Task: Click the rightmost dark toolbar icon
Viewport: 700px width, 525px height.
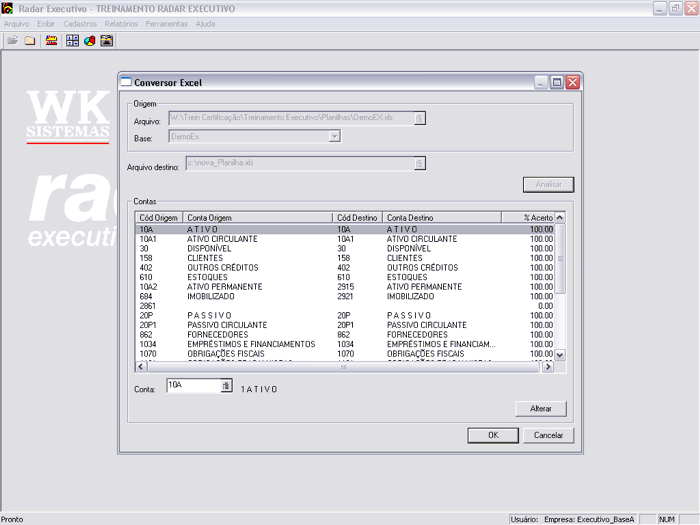Action: point(106,41)
